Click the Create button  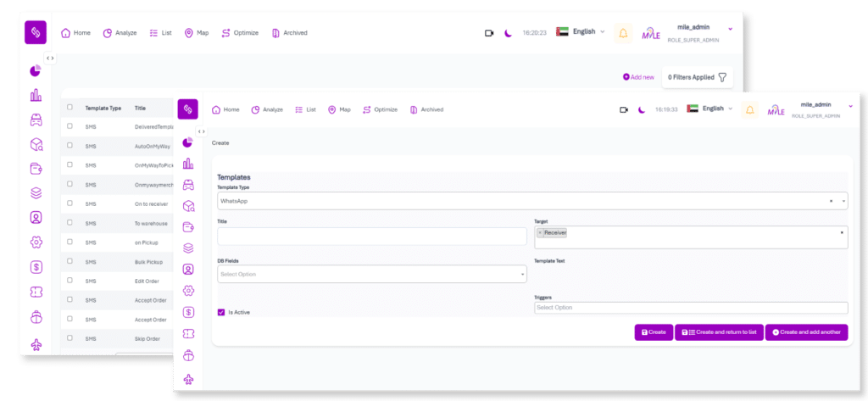(x=654, y=332)
